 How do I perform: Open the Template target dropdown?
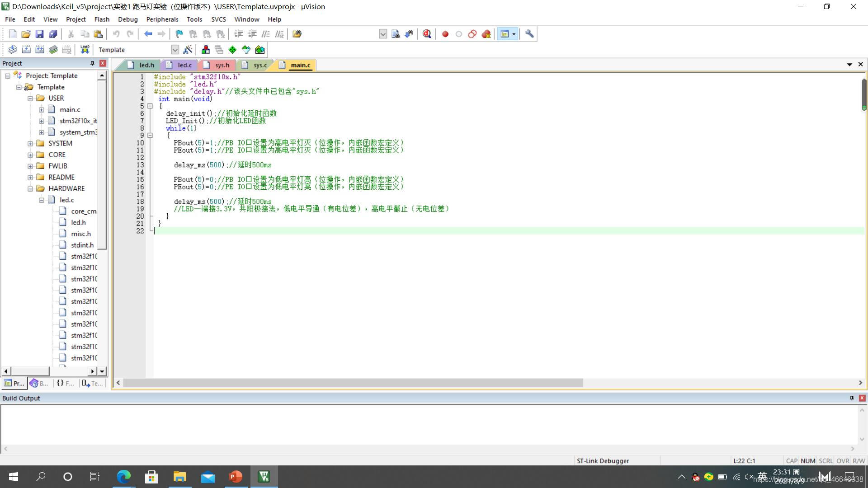tap(175, 50)
